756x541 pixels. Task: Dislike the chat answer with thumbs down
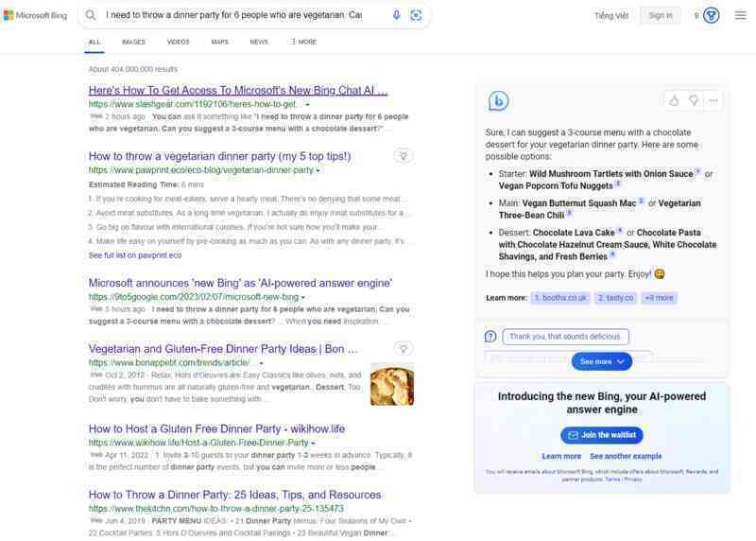tap(694, 101)
